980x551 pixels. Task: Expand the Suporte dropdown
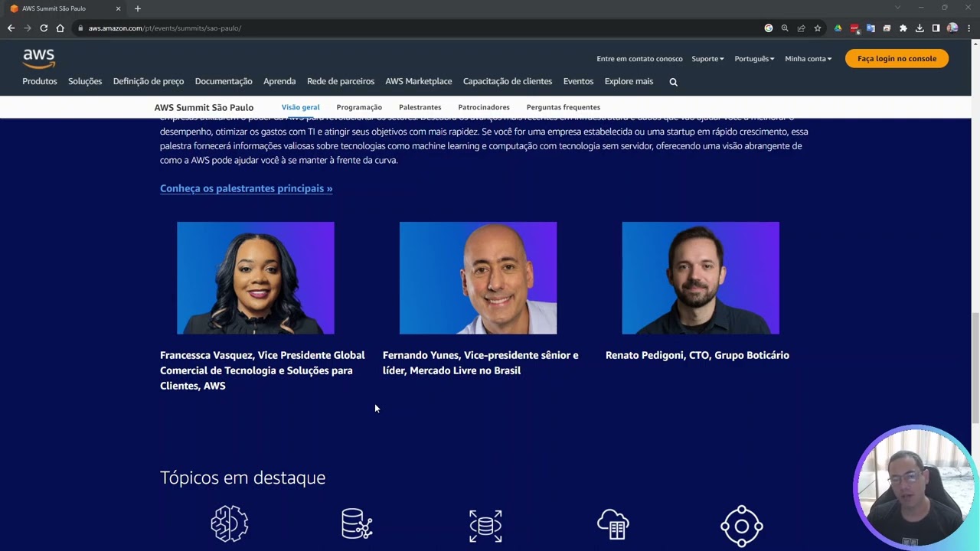coord(707,59)
